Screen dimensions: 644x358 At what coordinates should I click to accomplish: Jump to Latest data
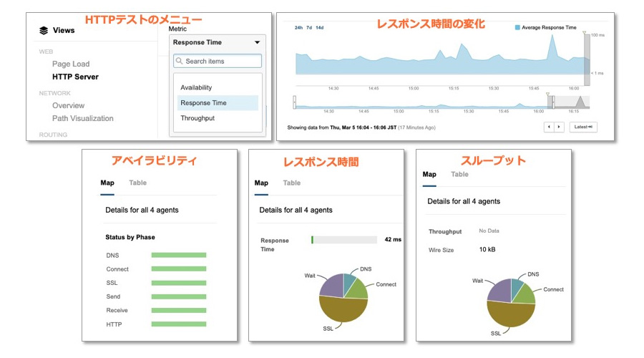582,127
